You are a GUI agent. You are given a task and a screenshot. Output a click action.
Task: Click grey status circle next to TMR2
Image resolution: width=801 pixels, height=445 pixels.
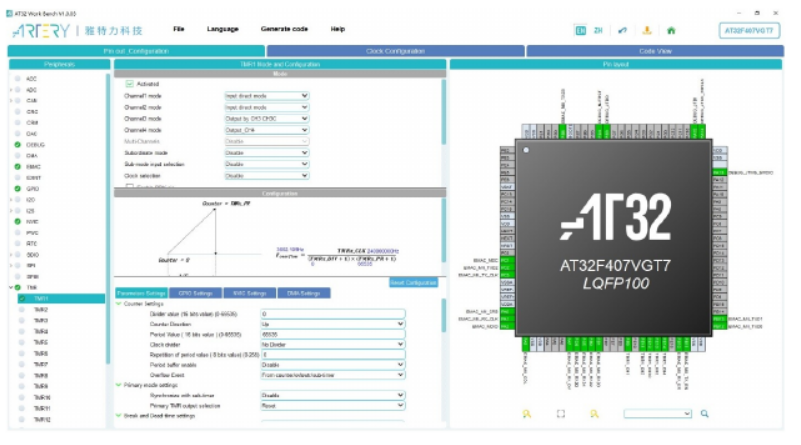point(22,310)
